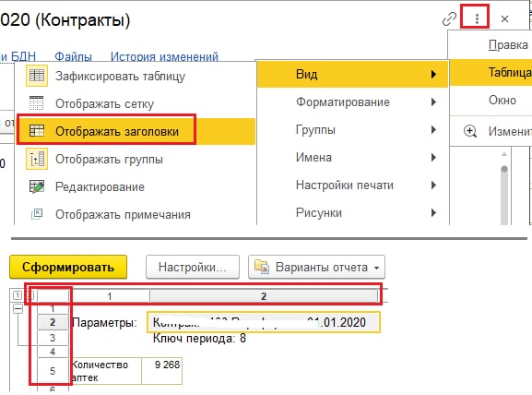Click the Рисунки submenu arrow
This screenshot has height=395, width=532.
[x=433, y=212]
